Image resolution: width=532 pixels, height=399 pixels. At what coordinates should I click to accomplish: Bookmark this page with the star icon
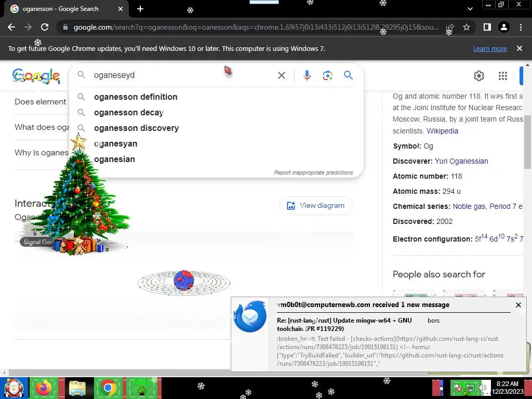coord(467,27)
